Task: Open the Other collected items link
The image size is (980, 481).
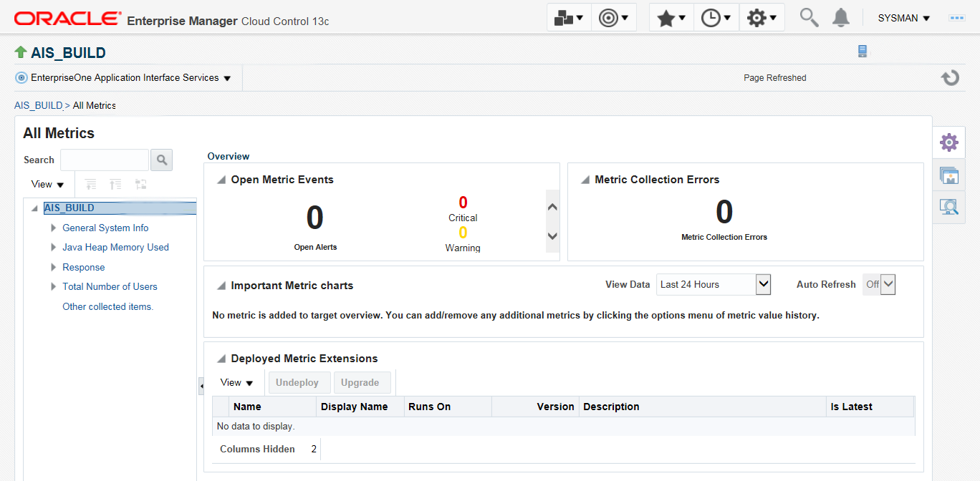Action: click(x=108, y=306)
